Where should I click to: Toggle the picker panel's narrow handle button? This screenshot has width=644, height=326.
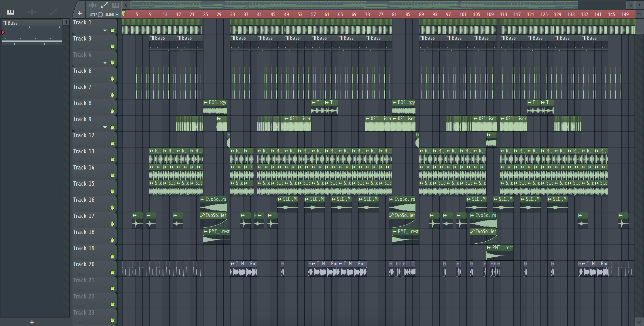(x=66, y=22)
